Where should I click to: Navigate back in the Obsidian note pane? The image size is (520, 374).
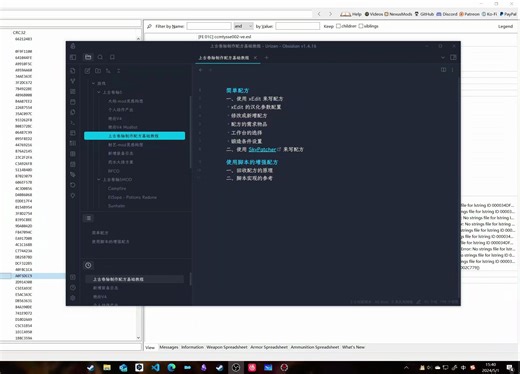[200, 70]
